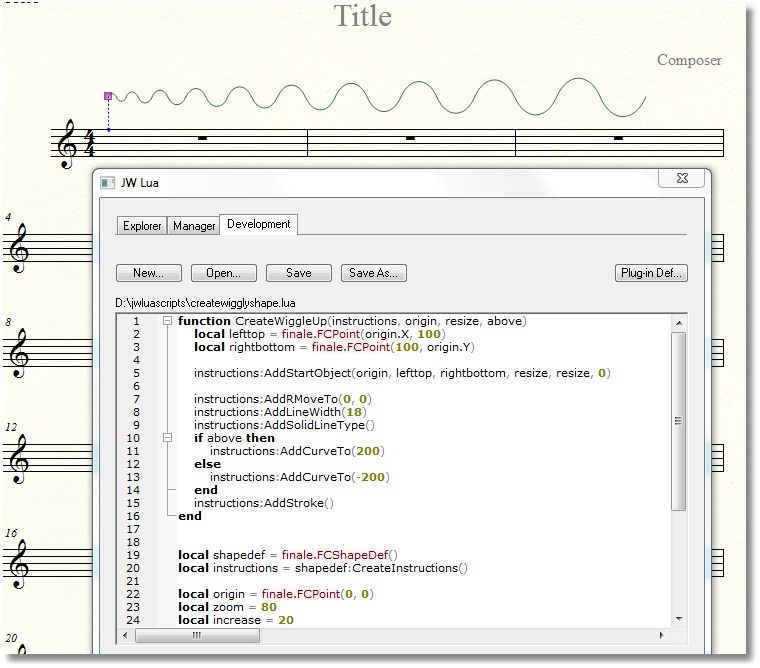Click the horizontal scrollbar's right arrow
The width and height of the screenshot is (760, 668).
[x=662, y=635]
